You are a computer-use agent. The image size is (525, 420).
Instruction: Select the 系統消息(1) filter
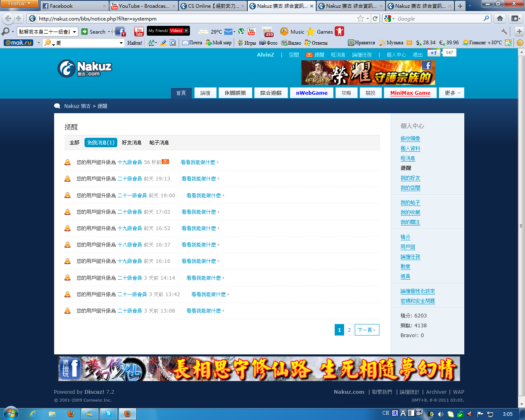pos(101,143)
